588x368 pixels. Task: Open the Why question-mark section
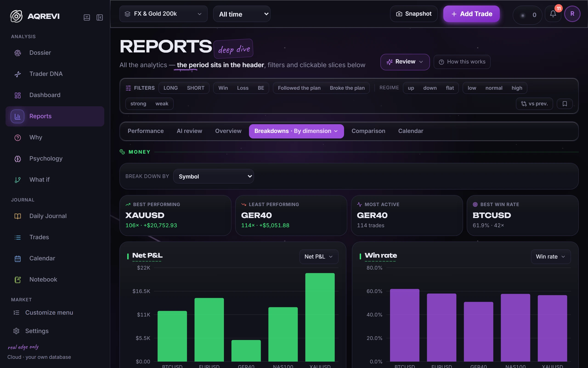click(55, 137)
